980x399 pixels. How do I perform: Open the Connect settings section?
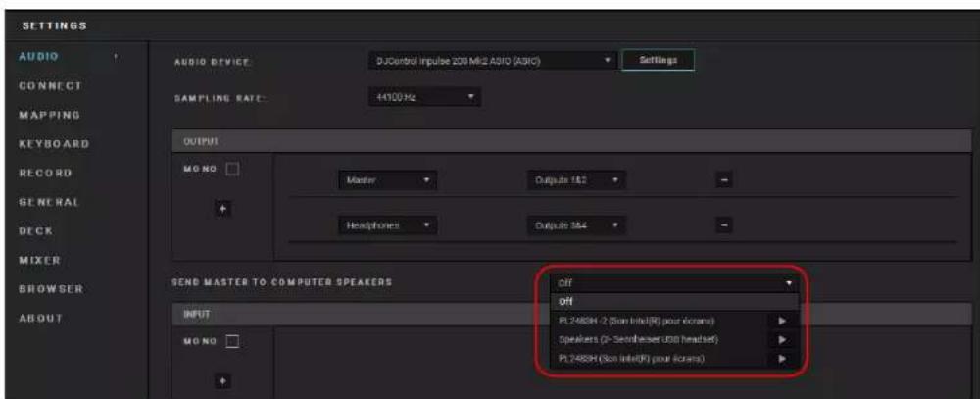50,85
